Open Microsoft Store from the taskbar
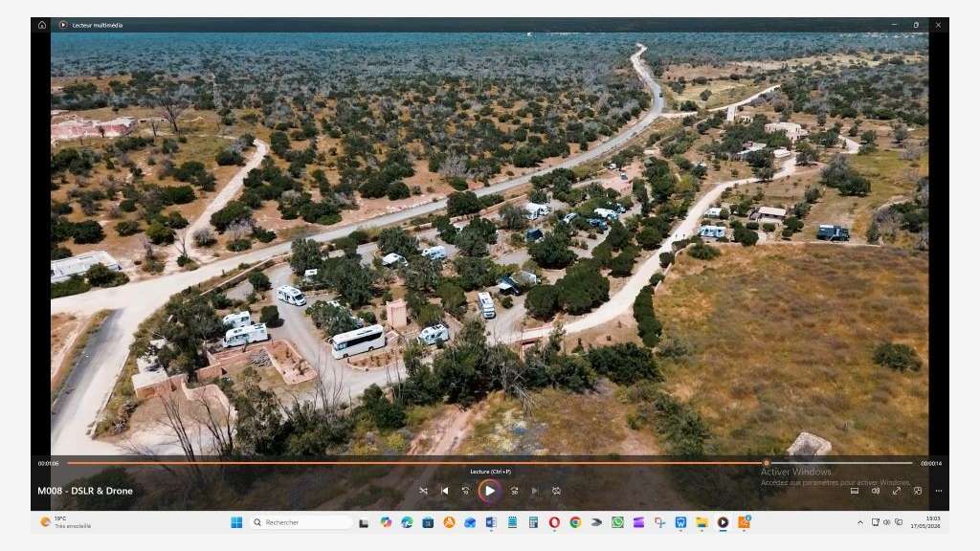The image size is (980, 551). (428, 522)
